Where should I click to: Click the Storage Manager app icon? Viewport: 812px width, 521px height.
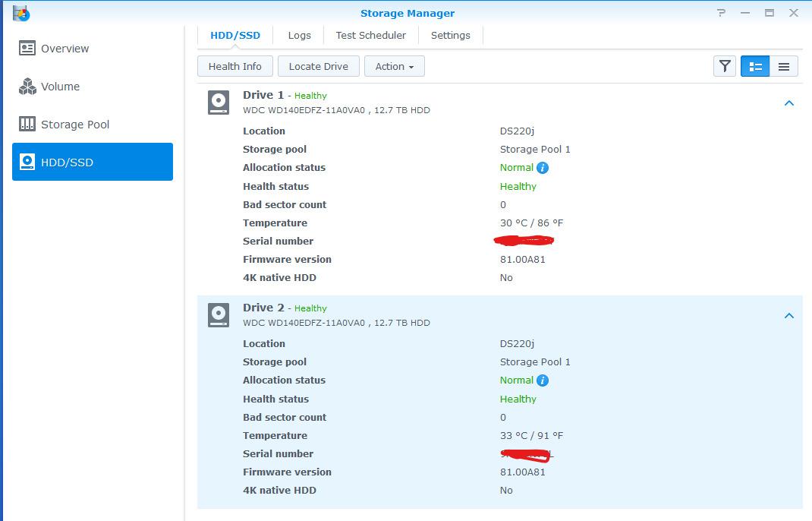pyautogui.click(x=21, y=13)
